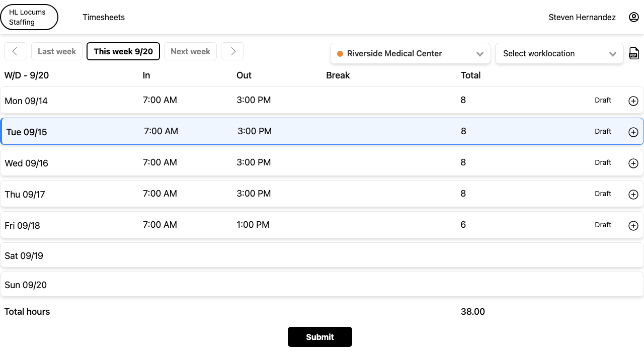The width and height of the screenshot is (644, 362).
Task: Click the Break column header
Action: pyautogui.click(x=338, y=75)
